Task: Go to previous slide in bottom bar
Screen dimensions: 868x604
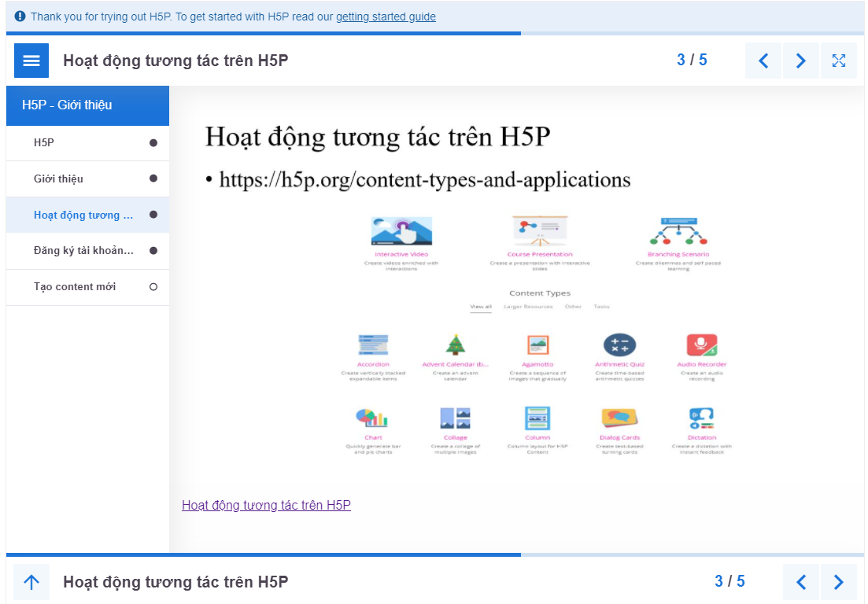Action: (801, 582)
